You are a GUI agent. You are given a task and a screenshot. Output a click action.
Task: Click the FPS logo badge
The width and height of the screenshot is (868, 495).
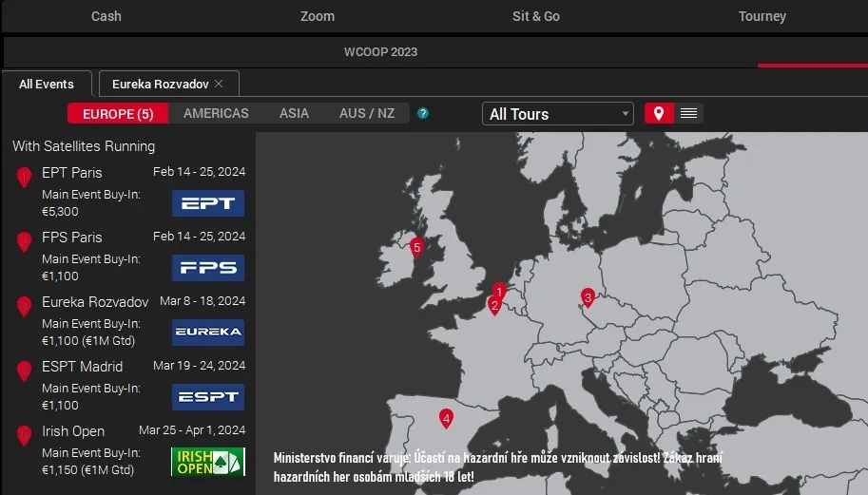click(x=208, y=268)
